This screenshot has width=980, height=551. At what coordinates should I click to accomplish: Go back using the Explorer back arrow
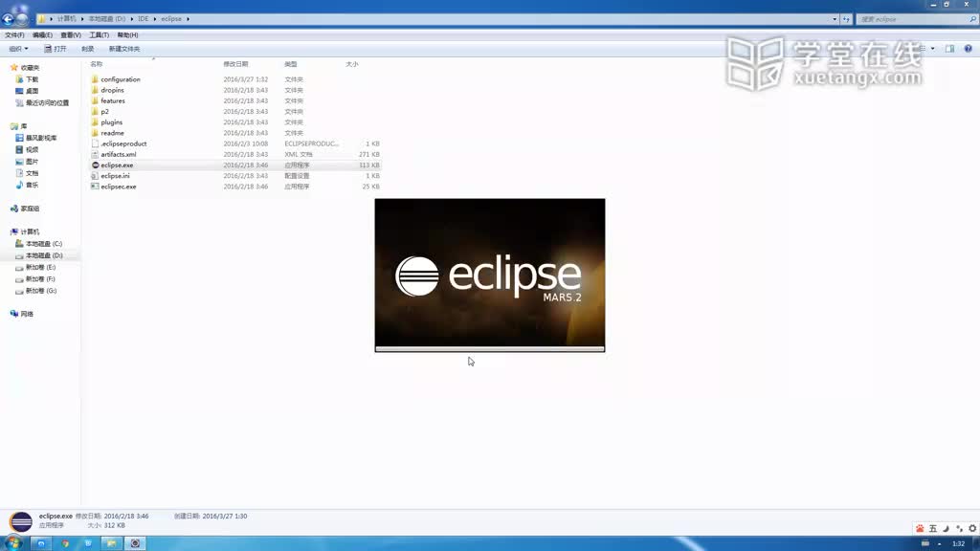8,19
